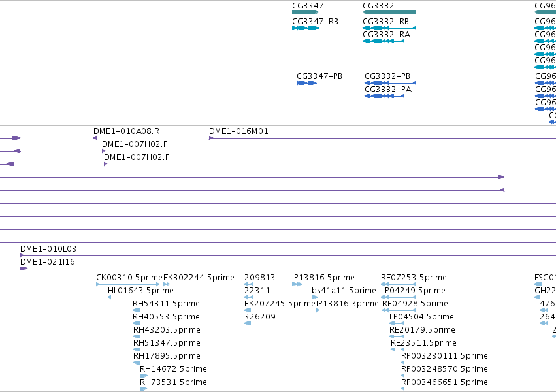This screenshot has width=556, height=392.
Task: Click the CG3347-RB transcript glyph
Action: pyautogui.click(x=305, y=28)
